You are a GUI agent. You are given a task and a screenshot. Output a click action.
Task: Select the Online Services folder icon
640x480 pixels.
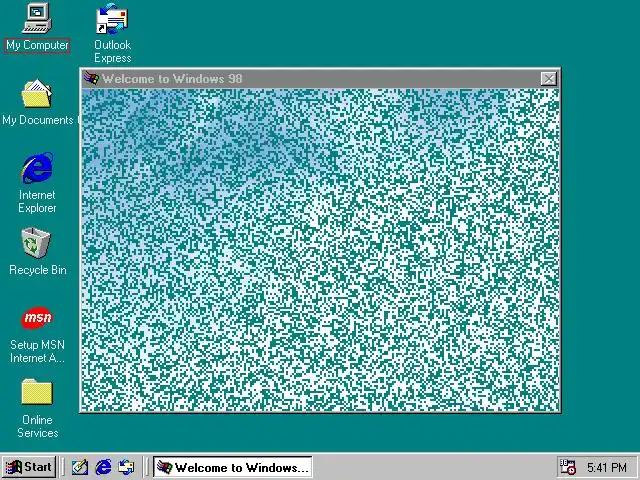[37, 392]
